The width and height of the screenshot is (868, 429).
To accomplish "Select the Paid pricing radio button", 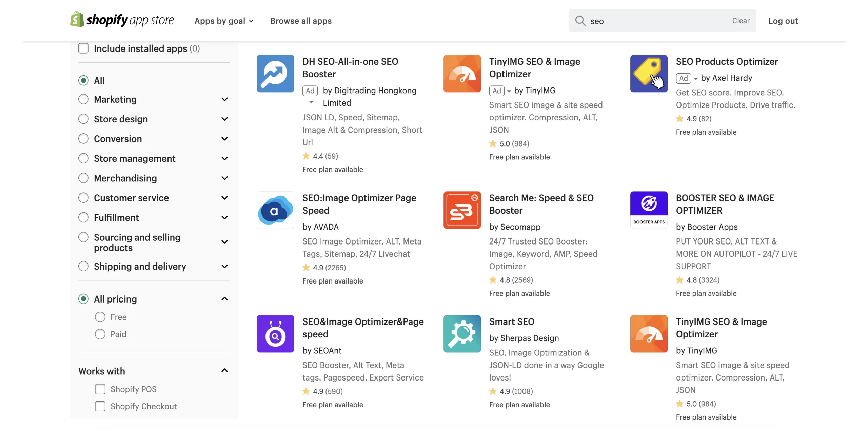I will tap(100, 334).
